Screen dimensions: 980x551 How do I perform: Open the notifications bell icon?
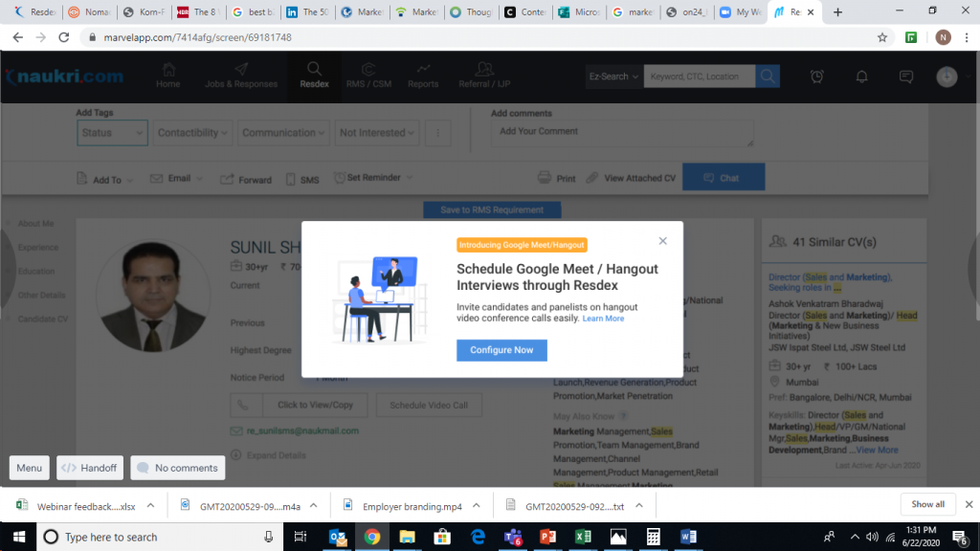pyautogui.click(x=862, y=77)
